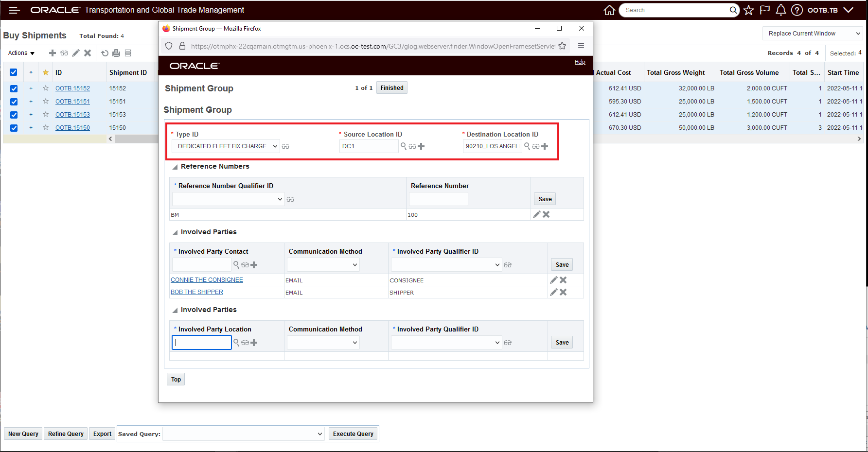The width and height of the screenshot is (868, 452).
Task: Click the refresh icon in Buy Shipments toolbar
Action: coord(105,53)
